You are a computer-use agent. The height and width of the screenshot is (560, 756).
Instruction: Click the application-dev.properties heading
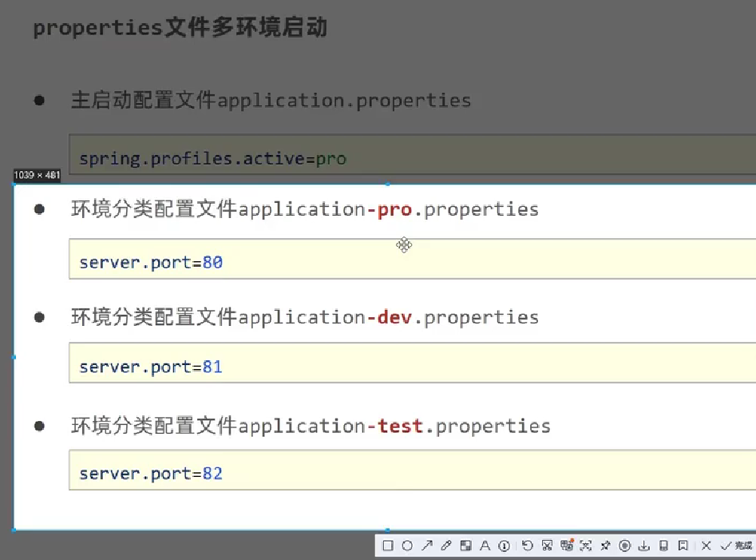click(305, 317)
